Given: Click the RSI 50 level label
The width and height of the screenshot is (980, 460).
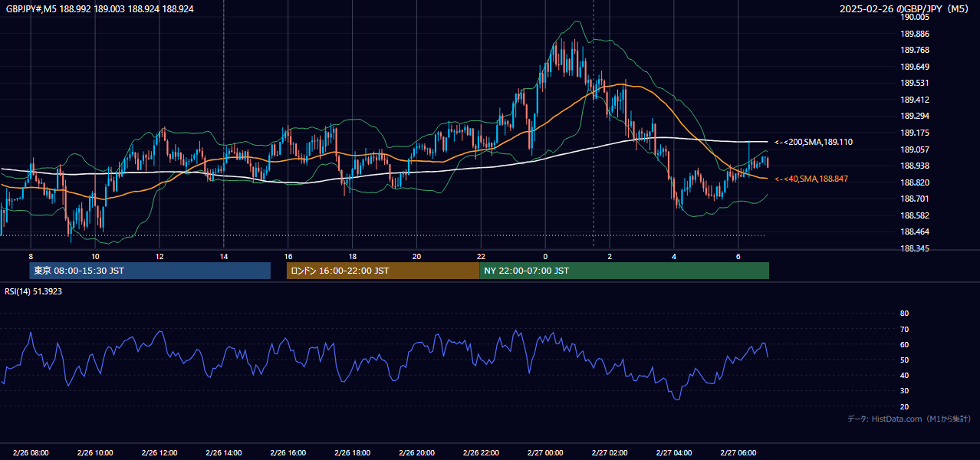Looking at the screenshot, I should tap(904, 360).
